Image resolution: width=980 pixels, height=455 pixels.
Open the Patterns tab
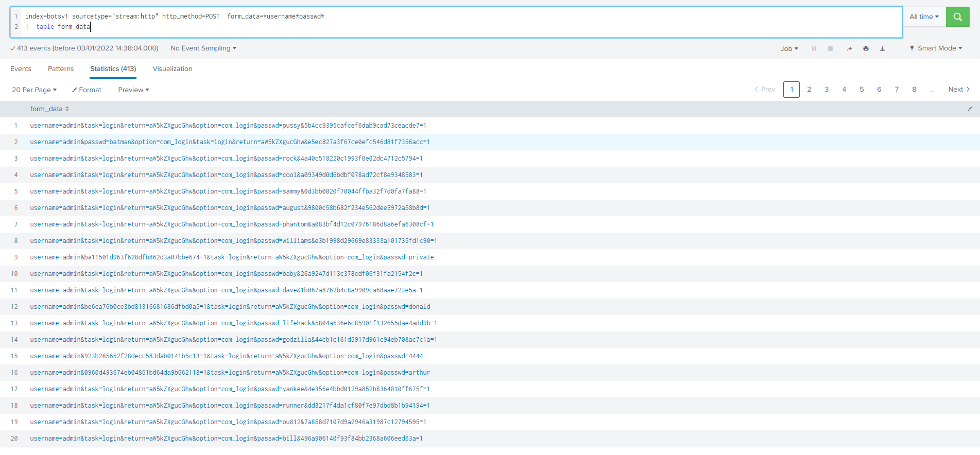tap(61, 69)
